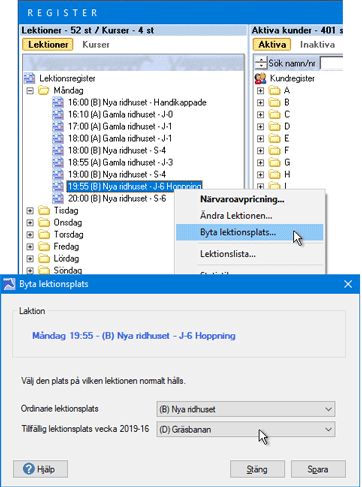Click the Torsdag folder icon
This screenshot has height=487, width=362.
pos(44,234)
